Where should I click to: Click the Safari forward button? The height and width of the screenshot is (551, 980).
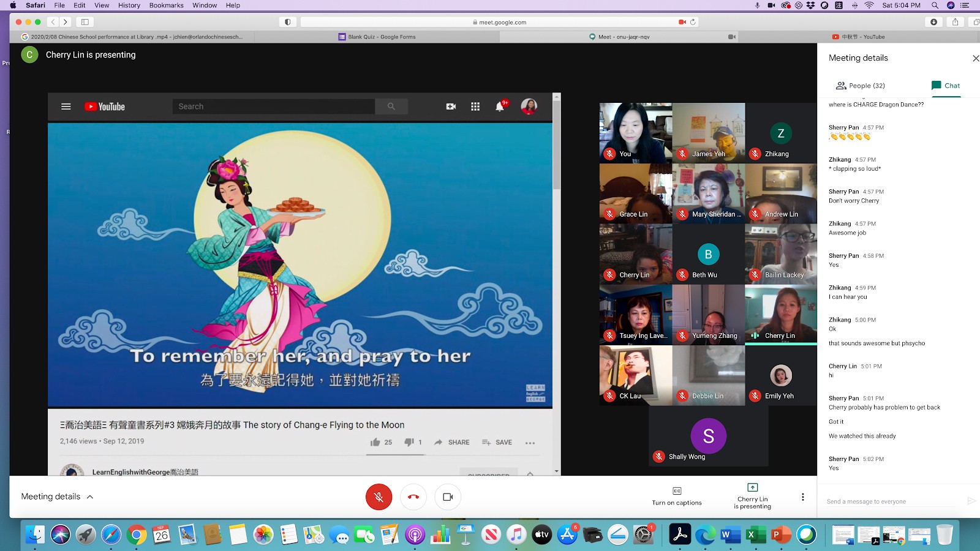click(x=65, y=22)
